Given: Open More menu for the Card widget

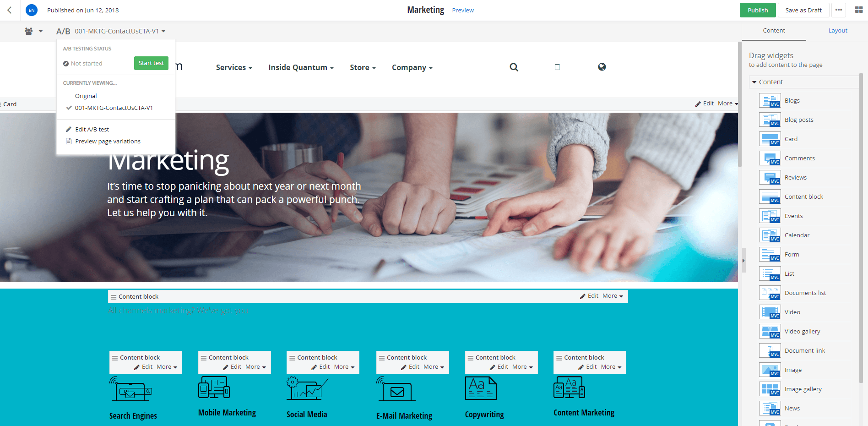Looking at the screenshot, I should pyautogui.click(x=727, y=104).
